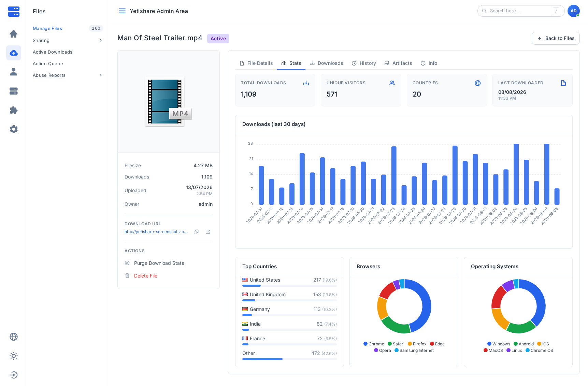The width and height of the screenshot is (588, 386).
Task: Copy the download URL with copy icon
Action: point(196,232)
